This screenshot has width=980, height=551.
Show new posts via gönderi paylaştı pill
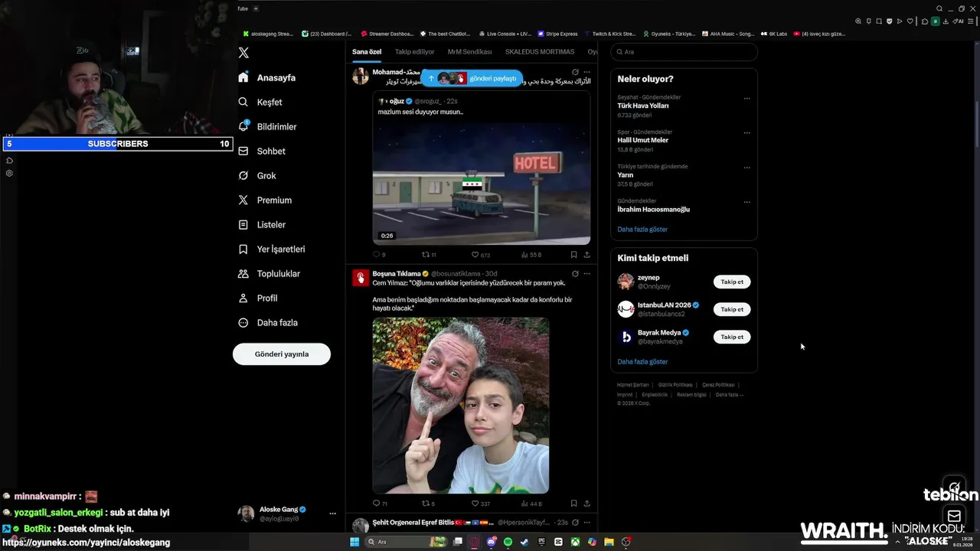pos(472,78)
